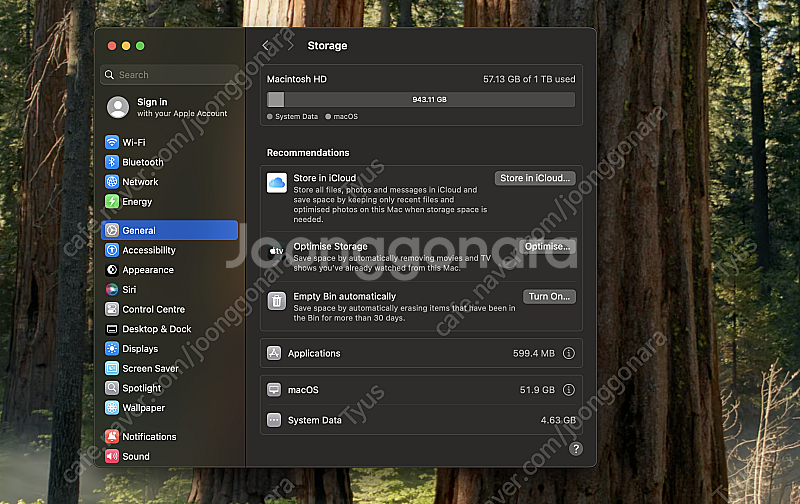The image size is (800, 504).
Task: Show info for Applications storage
Action: [568, 353]
